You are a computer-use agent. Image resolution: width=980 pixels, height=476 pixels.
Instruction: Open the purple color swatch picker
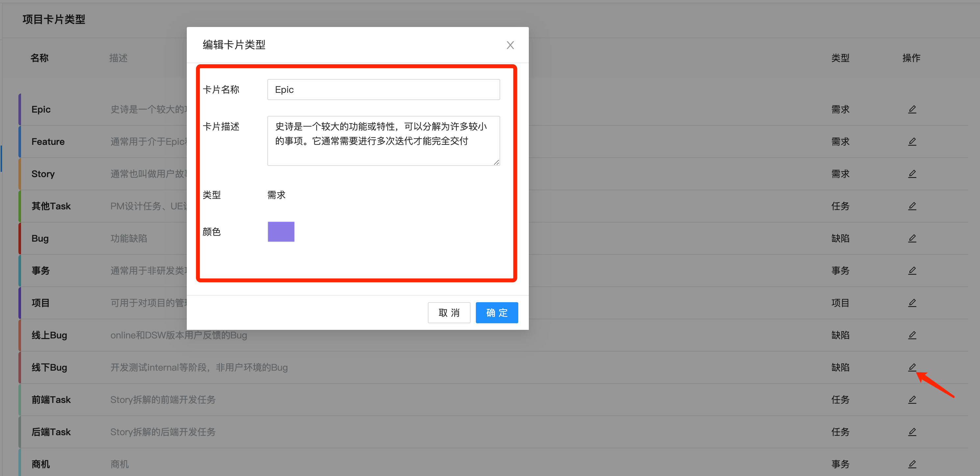click(281, 231)
